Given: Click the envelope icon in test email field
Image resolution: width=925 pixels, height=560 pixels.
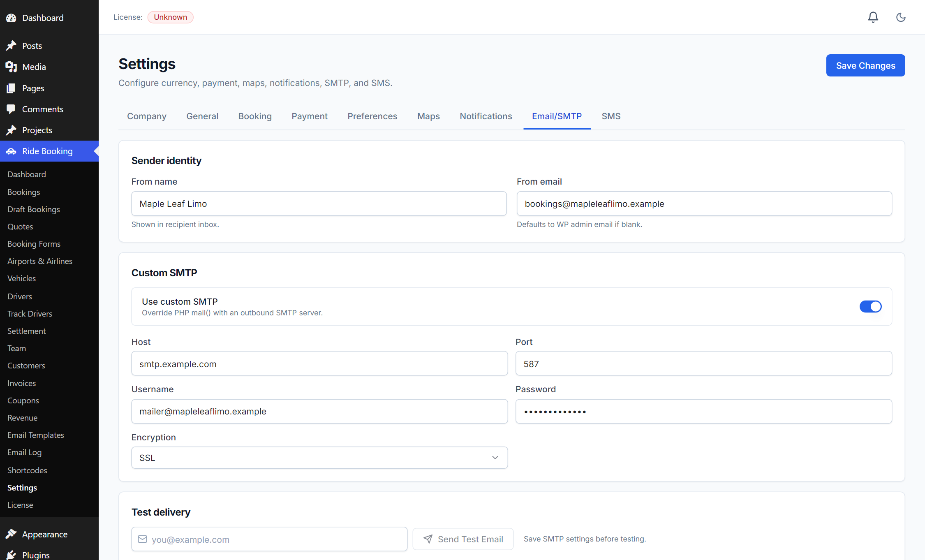Looking at the screenshot, I should (x=142, y=539).
